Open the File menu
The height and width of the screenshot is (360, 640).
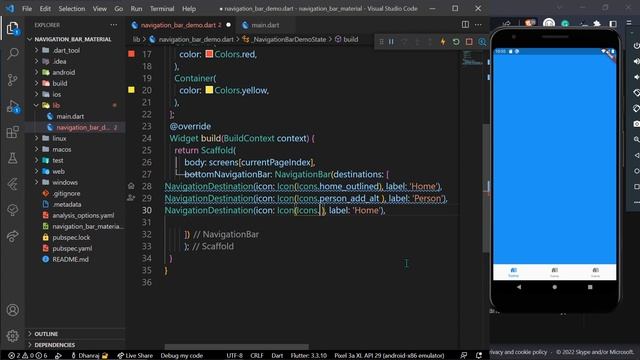click(x=27, y=9)
